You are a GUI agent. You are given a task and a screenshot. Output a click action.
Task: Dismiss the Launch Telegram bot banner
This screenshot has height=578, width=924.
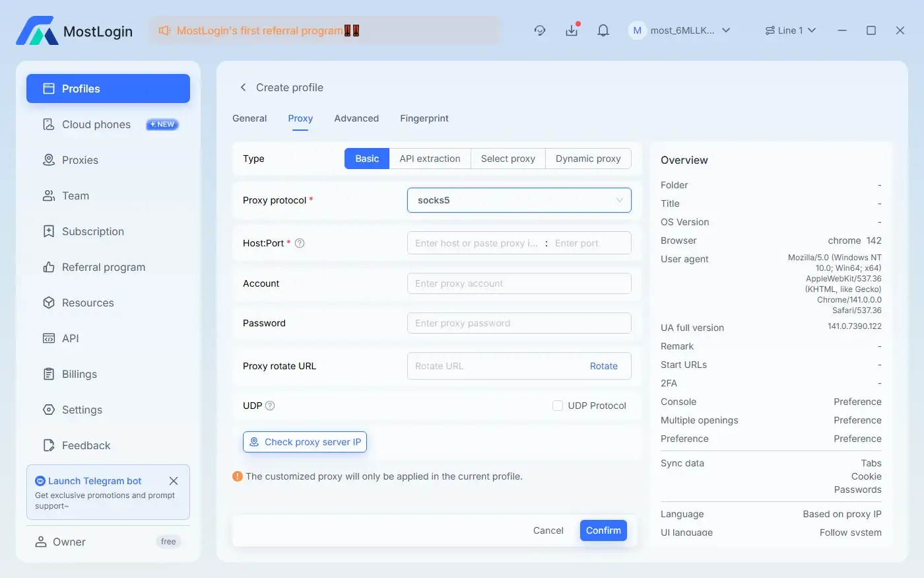click(x=174, y=481)
